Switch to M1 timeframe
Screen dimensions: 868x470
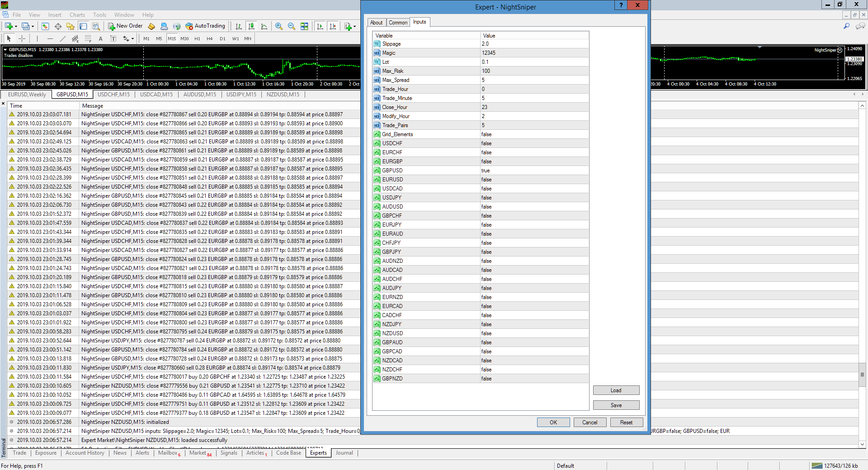pyautogui.click(x=146, y=38)
